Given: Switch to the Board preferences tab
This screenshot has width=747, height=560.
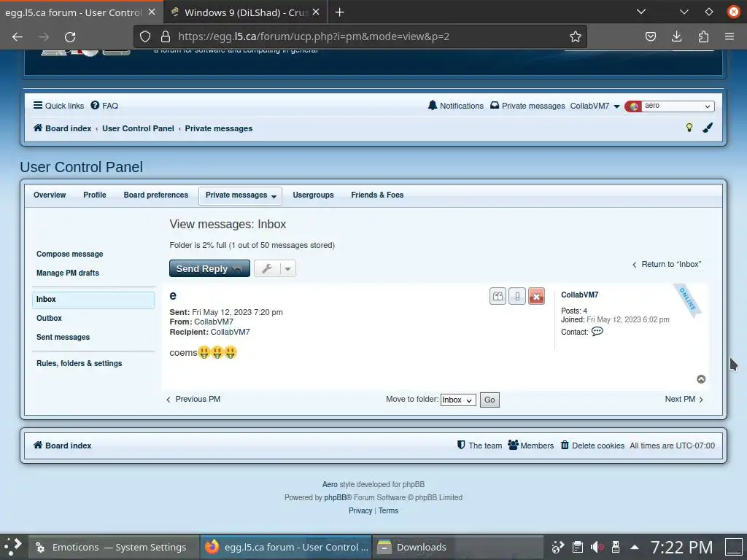Looking at the screenshot, I should (x=156, y=195).
